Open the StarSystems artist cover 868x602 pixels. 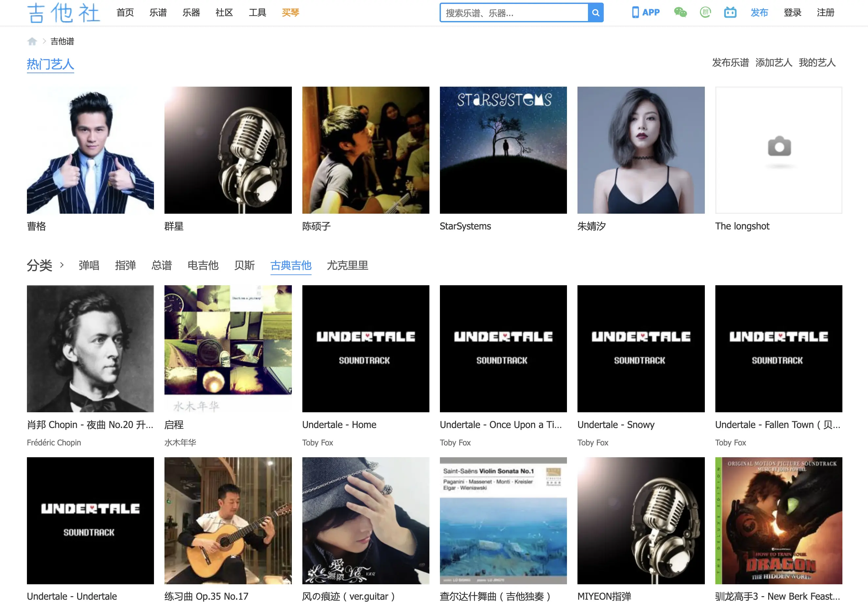pyautogui.click(x=503, y=150)
